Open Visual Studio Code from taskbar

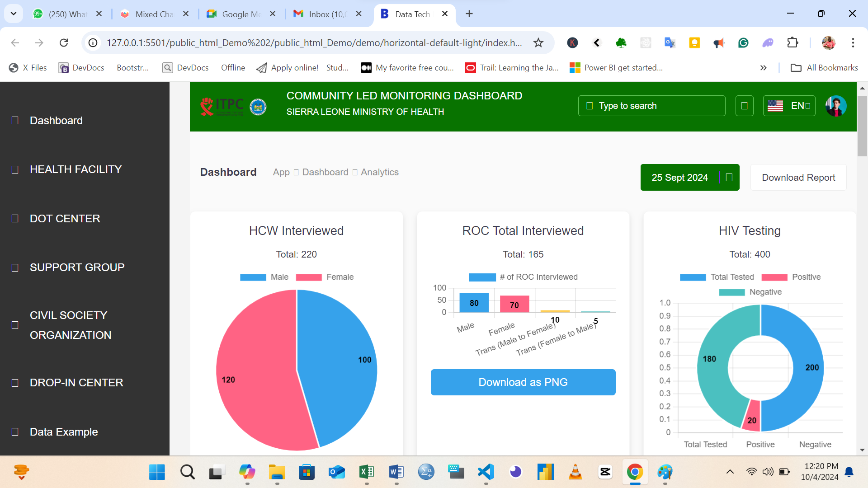click(x=486, y=472)
